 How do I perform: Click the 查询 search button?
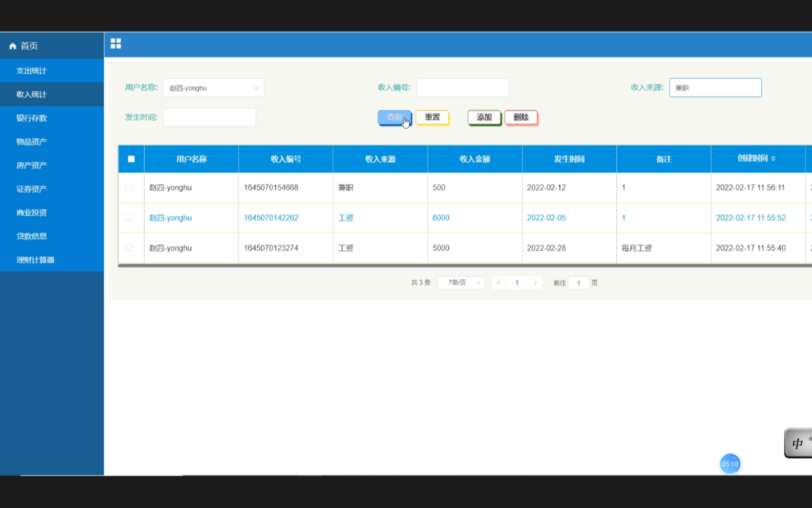(x=395, y=118)
